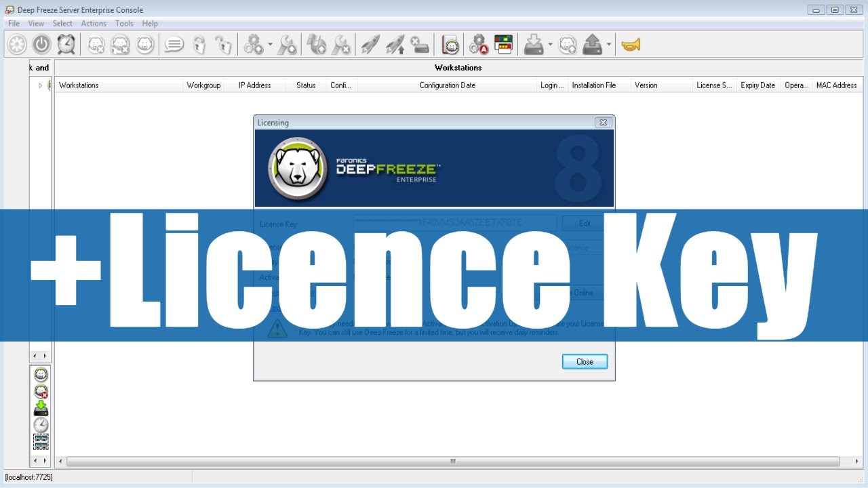
Task: Open the Select menu
Action: click(62, 24)
